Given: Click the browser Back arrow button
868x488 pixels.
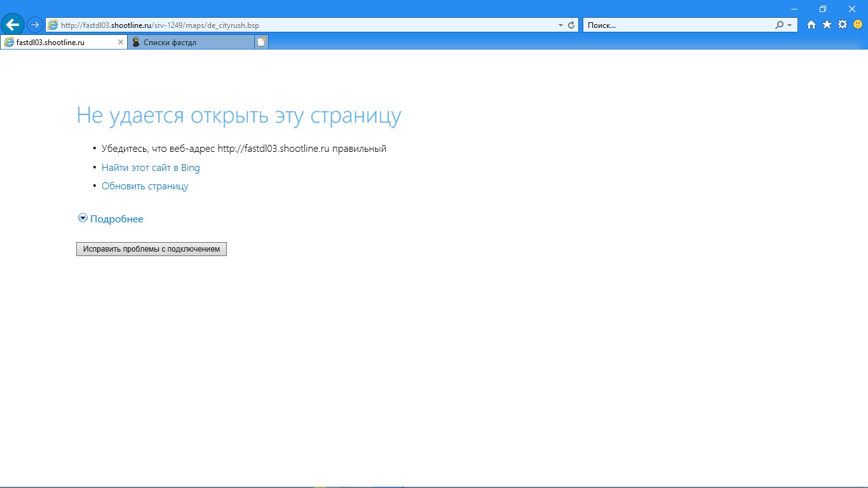Looking at the screenshot, I should coord(13,25).
